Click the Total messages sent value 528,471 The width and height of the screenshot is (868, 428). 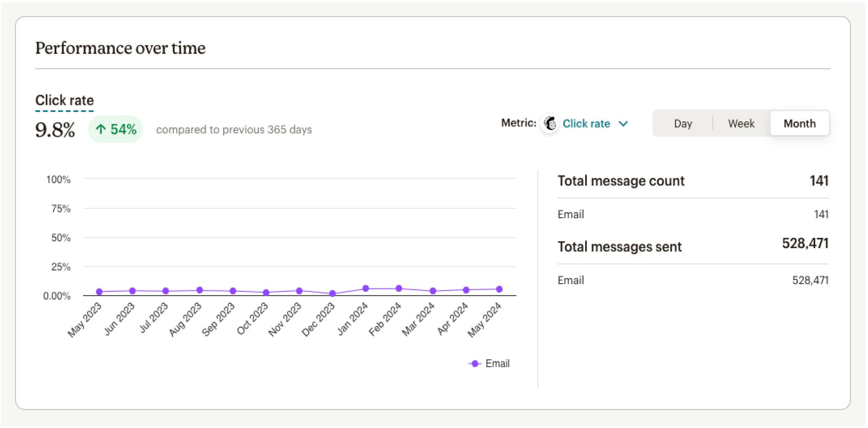(805, 244)
